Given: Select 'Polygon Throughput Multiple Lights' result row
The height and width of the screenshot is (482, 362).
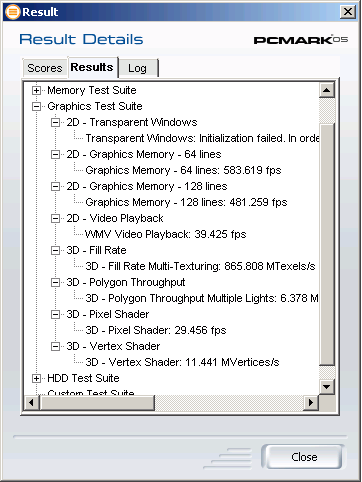Looking at the screenshot, I should pyautogui.click(x=202, y=298).
